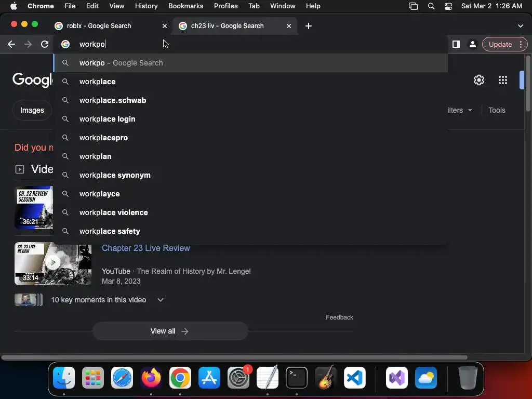The height and width of the screenshot is (399, 532).
Task: Expand '10 key moments in this video'
Action: coord(107,300)
